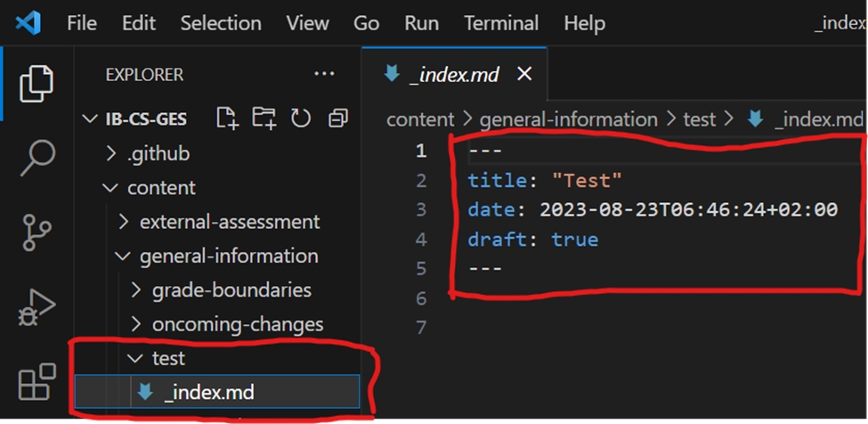Open the Extensions view icon
Image resolution: width=868 pixels, height=424 pixels.
37,381
